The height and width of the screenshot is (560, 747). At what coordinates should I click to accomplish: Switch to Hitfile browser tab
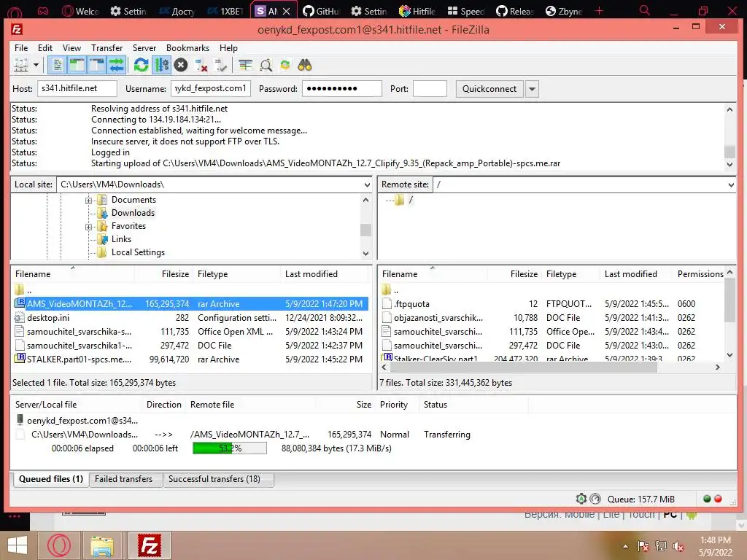[418, 11]
